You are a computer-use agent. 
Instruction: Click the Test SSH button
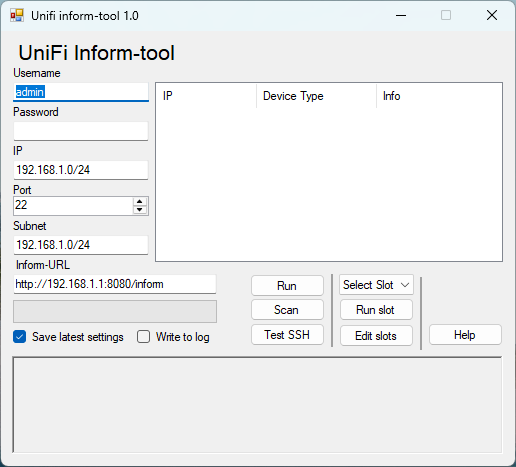(287, 335)
